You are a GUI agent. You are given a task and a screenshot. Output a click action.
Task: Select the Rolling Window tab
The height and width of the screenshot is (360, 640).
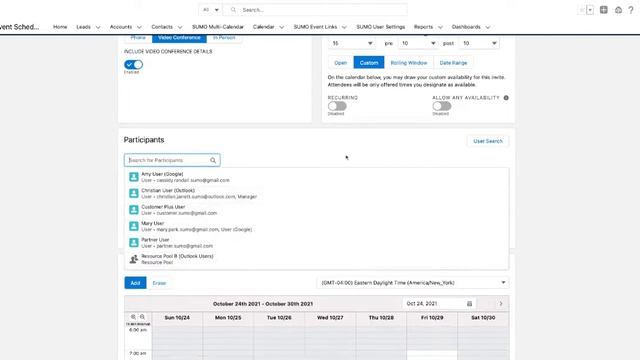tap(409, 63)
